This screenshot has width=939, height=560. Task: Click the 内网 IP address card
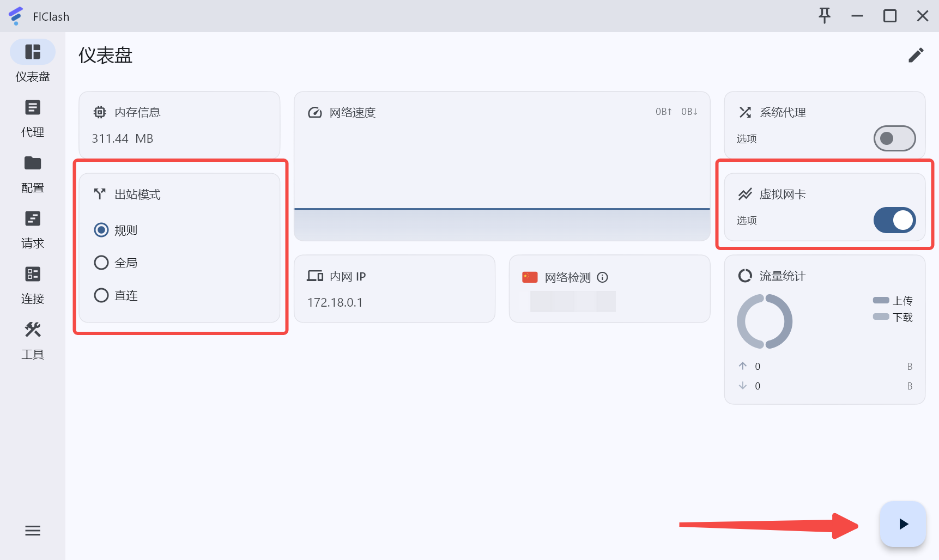[x=395, y=289]
